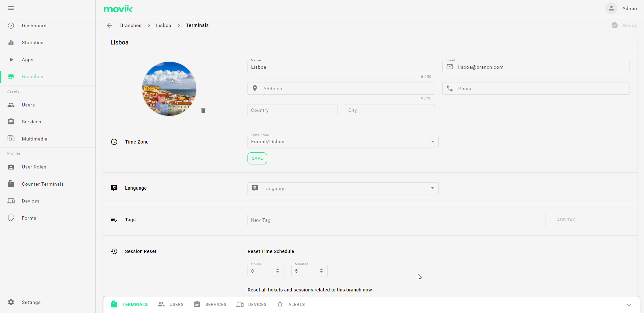The height and width of the screenshot is (313, 644).
Task: Switch to the Terminals tab
Action: pos(129,305)
